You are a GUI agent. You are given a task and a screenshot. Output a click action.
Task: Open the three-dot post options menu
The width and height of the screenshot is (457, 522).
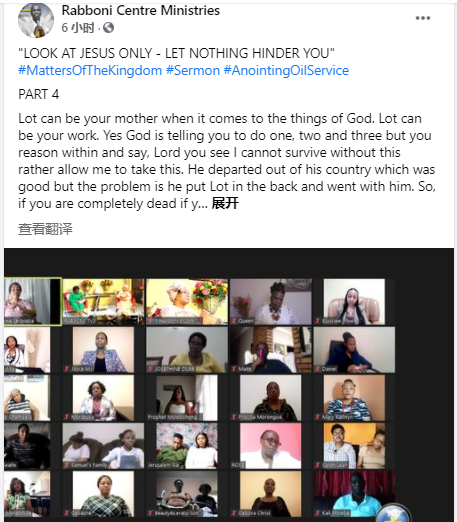[x=423, y=18]
